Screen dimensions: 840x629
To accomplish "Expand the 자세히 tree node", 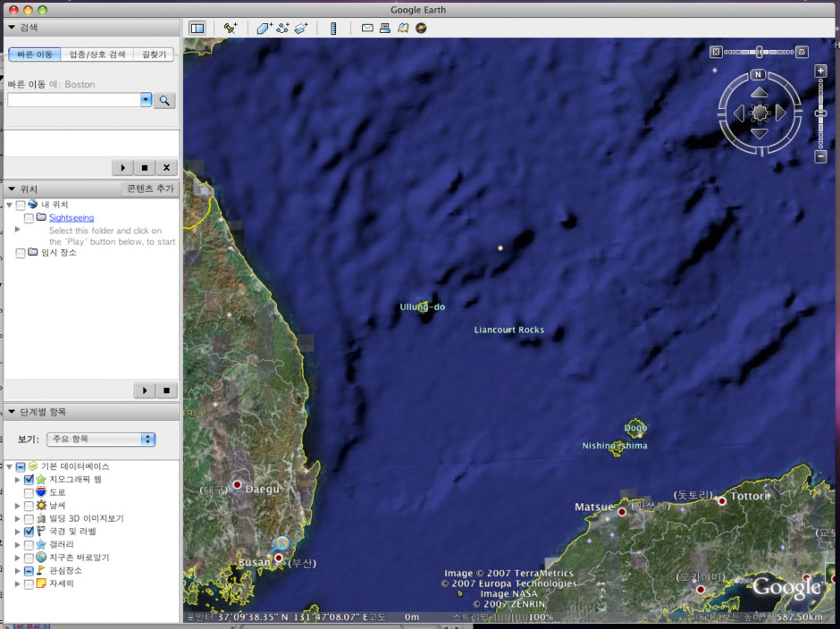I will pos(18,583).
